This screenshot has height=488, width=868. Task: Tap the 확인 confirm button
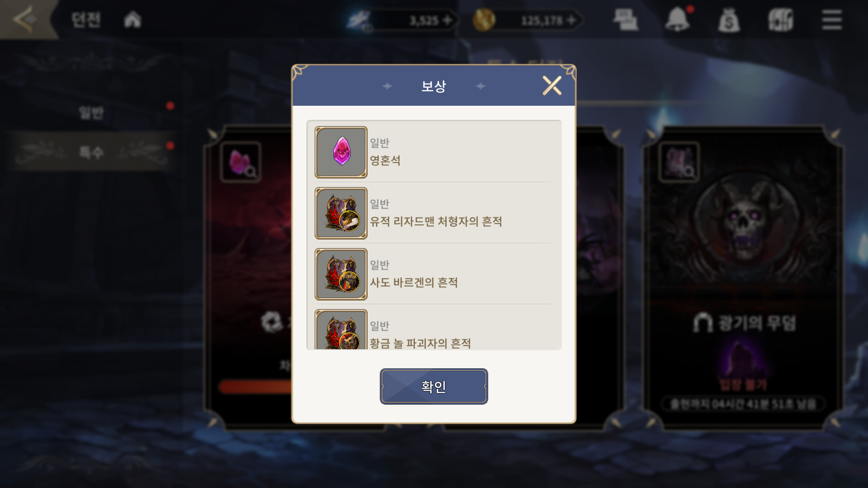click(434, 386)
